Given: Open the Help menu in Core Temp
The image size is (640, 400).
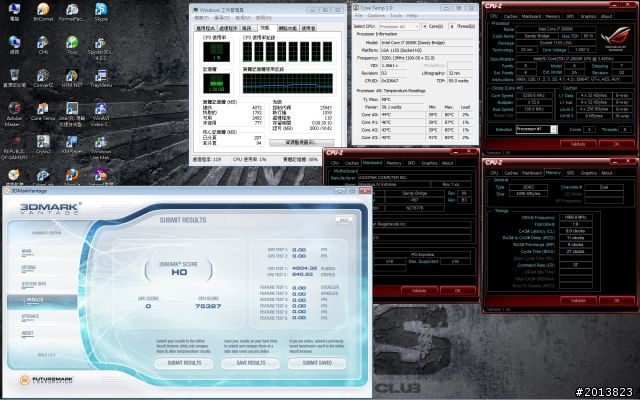Looking at the screenshot, I should coord(412,16).
